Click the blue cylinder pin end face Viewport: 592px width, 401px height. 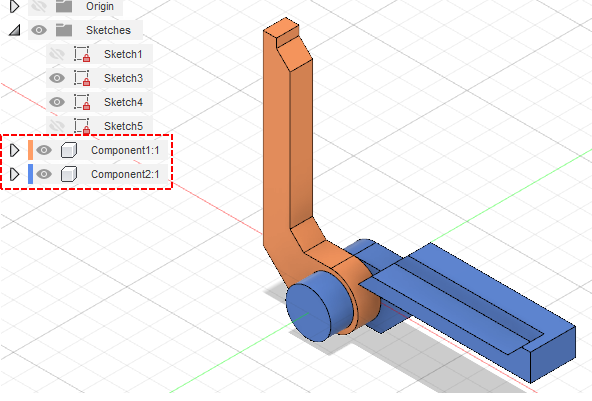pyautogui.click(x=308, y=313)
